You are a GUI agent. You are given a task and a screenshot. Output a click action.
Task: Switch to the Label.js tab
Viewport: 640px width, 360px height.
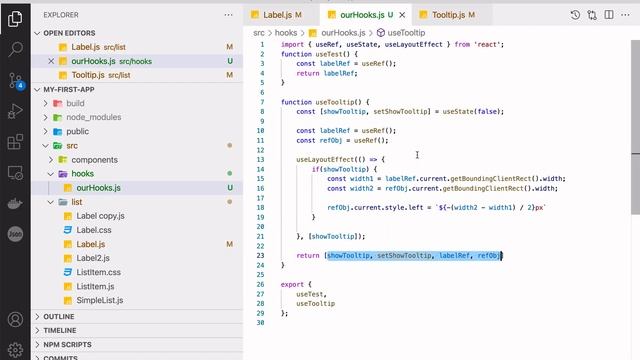tap(282, 15)
